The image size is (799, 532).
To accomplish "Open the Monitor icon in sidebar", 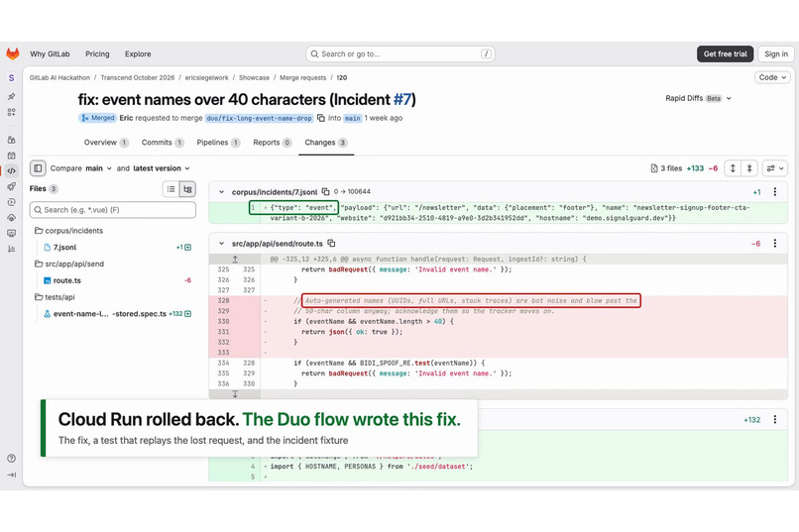I will click(x=11, y=233).
